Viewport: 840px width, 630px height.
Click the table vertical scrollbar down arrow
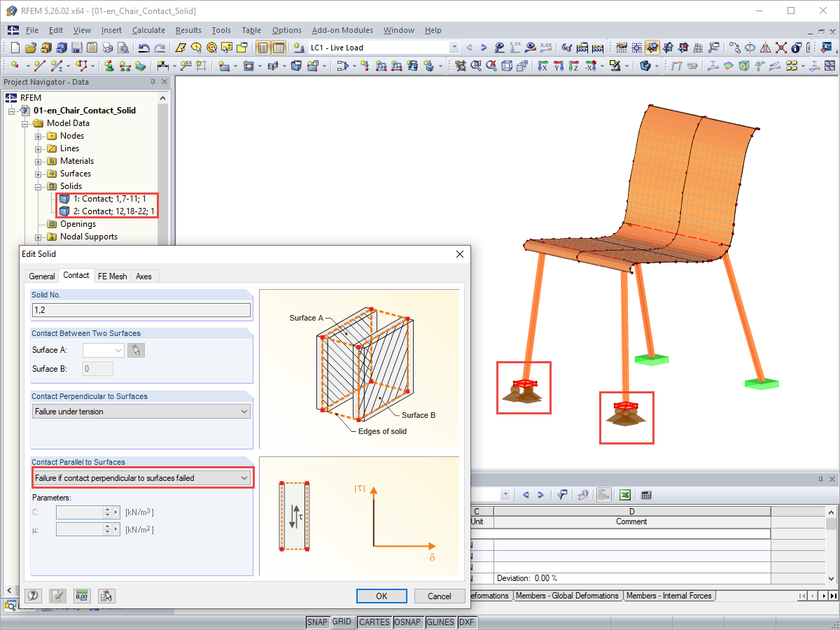click(832, 580)
